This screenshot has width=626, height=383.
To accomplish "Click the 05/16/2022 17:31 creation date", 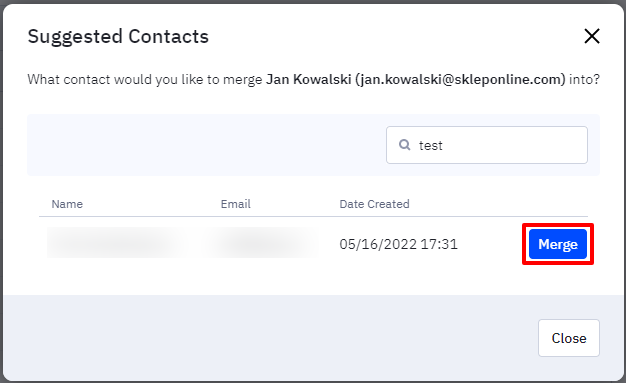I will pos(398,244).
